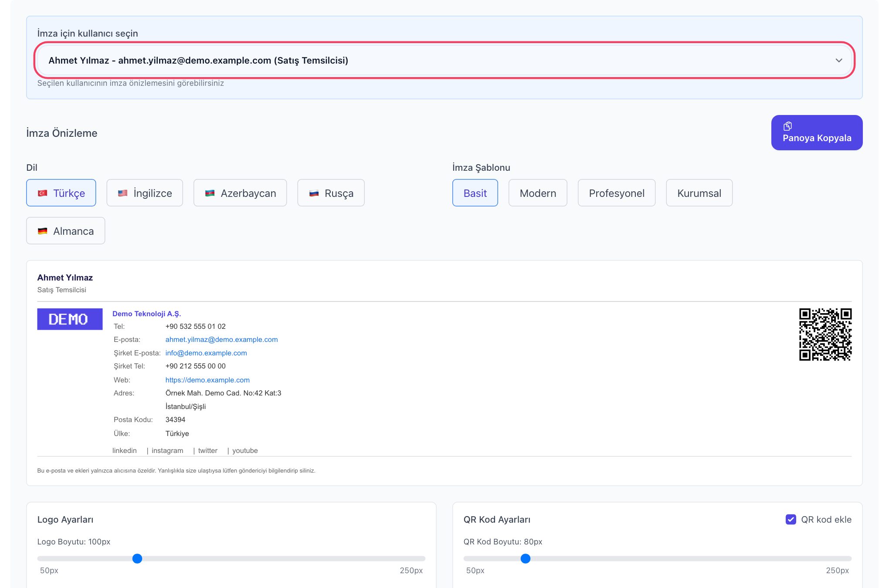Click the Panoya Kopyala button
The width and height of the screenshot is (889, 588).
817,132
